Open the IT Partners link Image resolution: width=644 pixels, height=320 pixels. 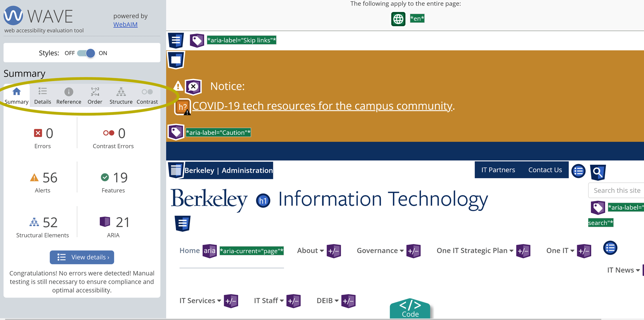click(498, 170)
